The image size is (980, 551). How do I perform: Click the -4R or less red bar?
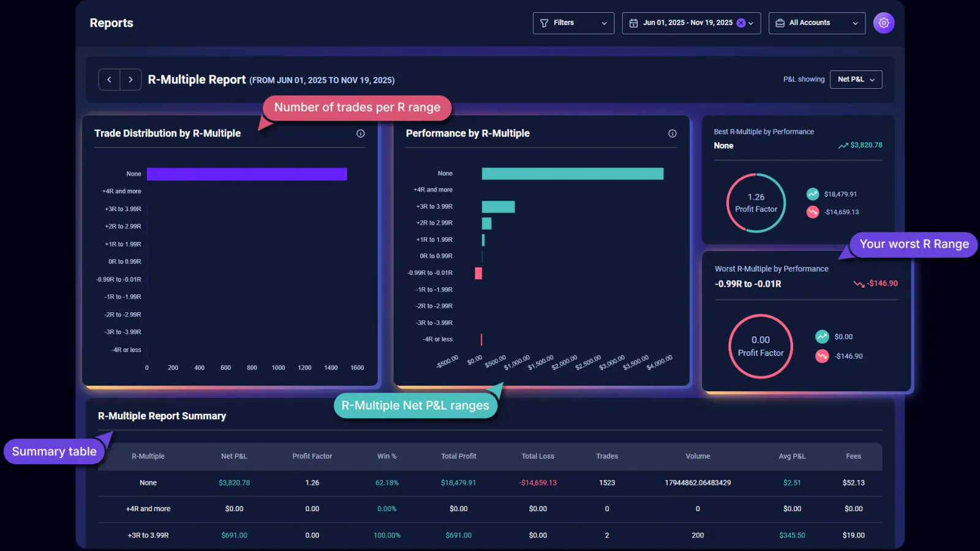[x=481, y=339]
